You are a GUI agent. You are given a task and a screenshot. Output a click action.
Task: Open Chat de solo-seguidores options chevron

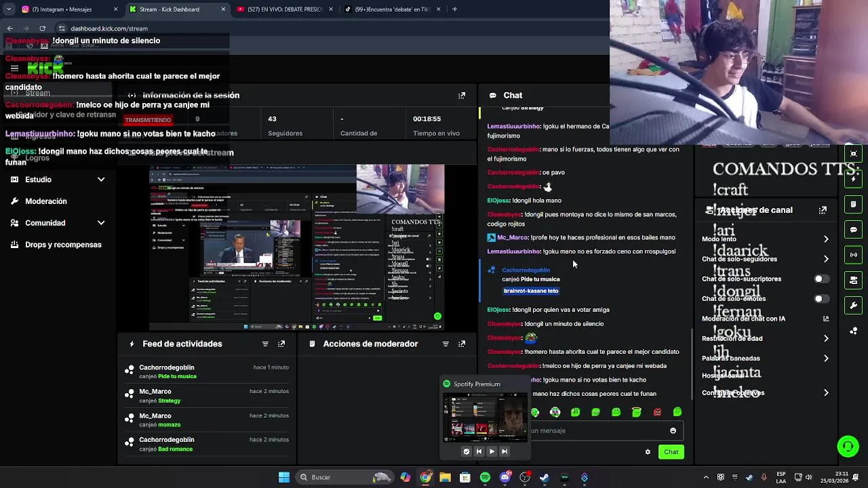826,259
